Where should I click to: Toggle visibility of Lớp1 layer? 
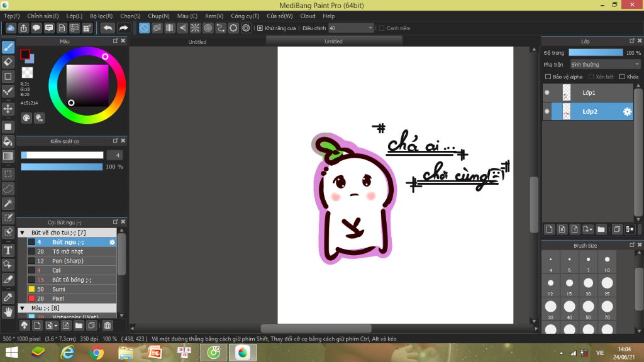[547, 93]
